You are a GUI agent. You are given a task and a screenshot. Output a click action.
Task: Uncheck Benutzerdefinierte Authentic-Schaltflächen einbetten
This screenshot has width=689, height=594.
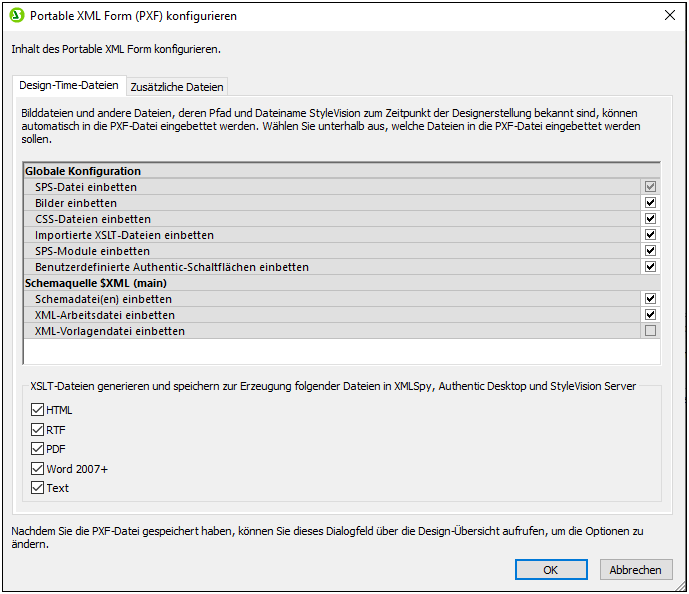pos(650,267)
